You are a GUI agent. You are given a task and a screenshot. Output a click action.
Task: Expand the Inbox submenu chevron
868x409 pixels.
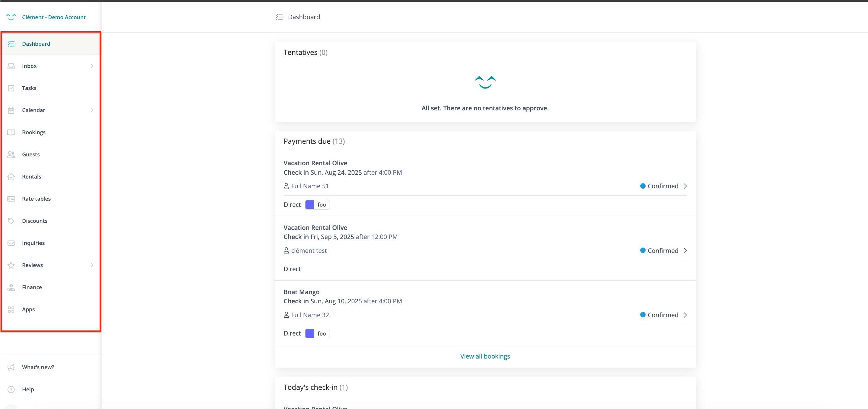(x=92, y=66)
